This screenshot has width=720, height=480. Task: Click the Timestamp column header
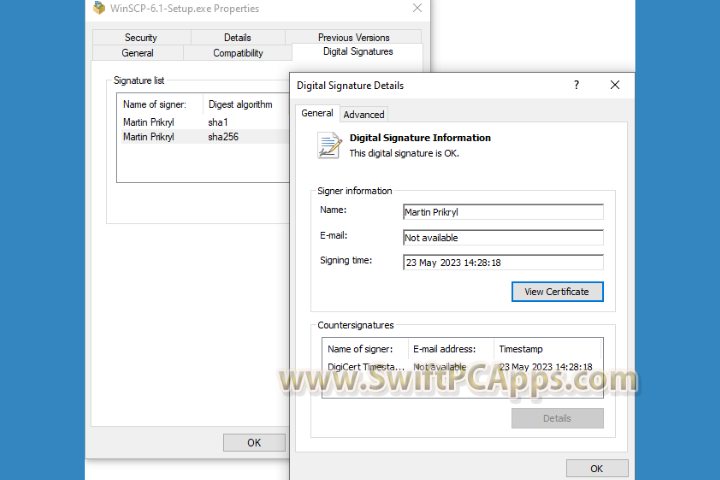[x=547, y=349]
